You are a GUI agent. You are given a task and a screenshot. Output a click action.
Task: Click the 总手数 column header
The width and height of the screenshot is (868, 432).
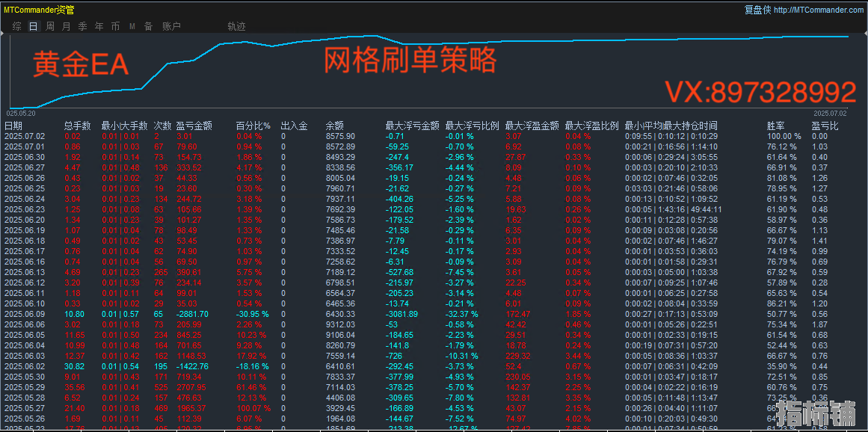78,126
